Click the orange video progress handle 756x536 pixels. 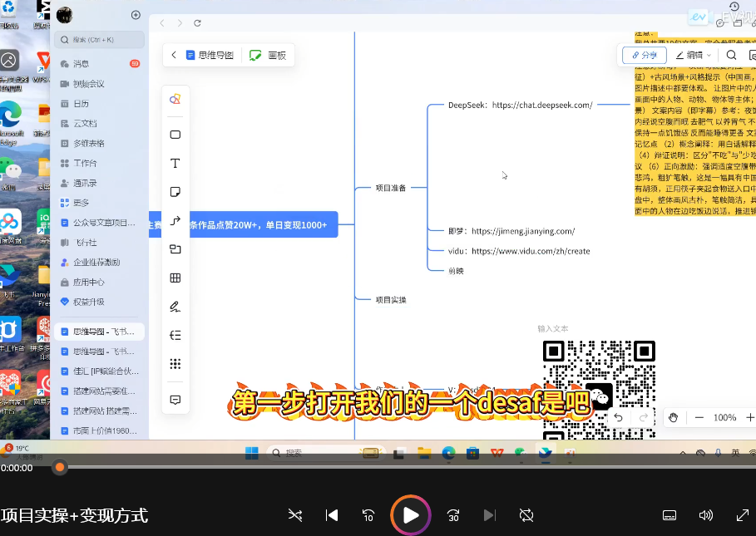click(60, 467)
